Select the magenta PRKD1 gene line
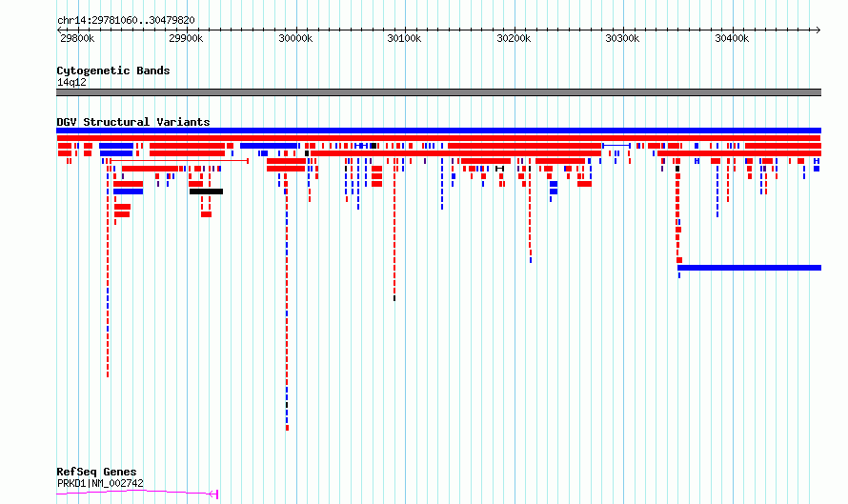The width and height of the screenshot is (848, 504). coord(137,493)
